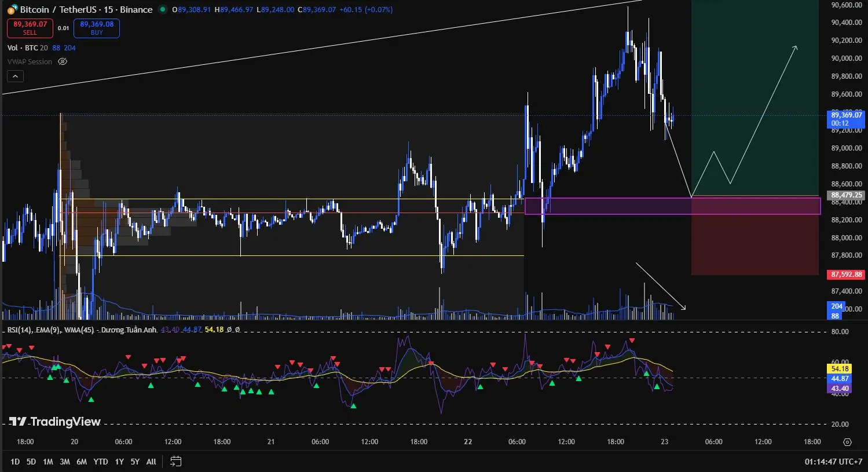Viewport: 868px width, 472px height.
Task: Click the green market status dot
Action: pos(163,9)
